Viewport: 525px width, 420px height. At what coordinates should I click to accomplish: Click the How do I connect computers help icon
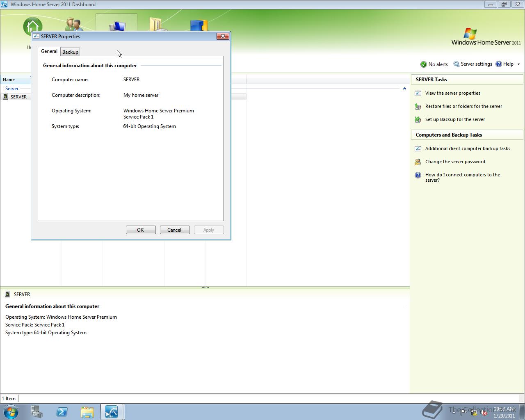[x=418, y=175]
